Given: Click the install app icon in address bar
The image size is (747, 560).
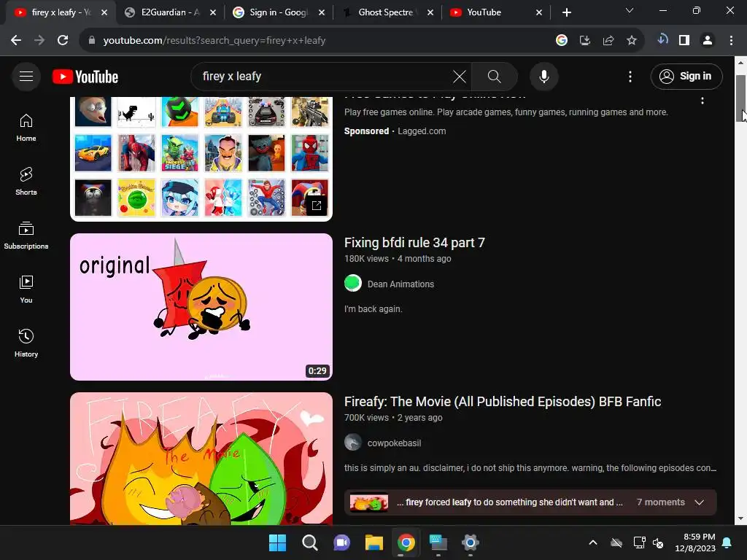Looking at the screenshot, I should point(585,41).
